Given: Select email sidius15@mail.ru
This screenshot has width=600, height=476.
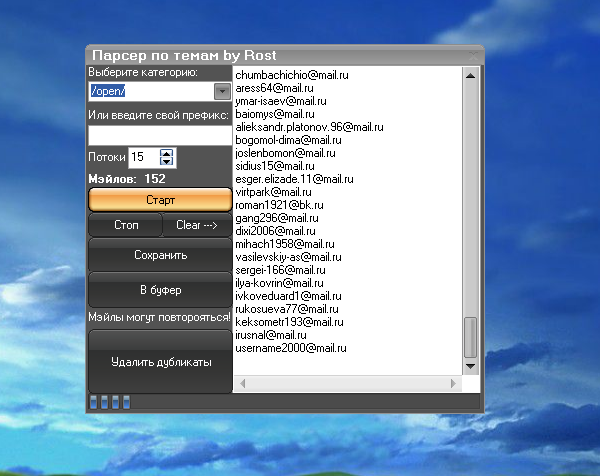Looking at the screenshot, I should 275,166.
